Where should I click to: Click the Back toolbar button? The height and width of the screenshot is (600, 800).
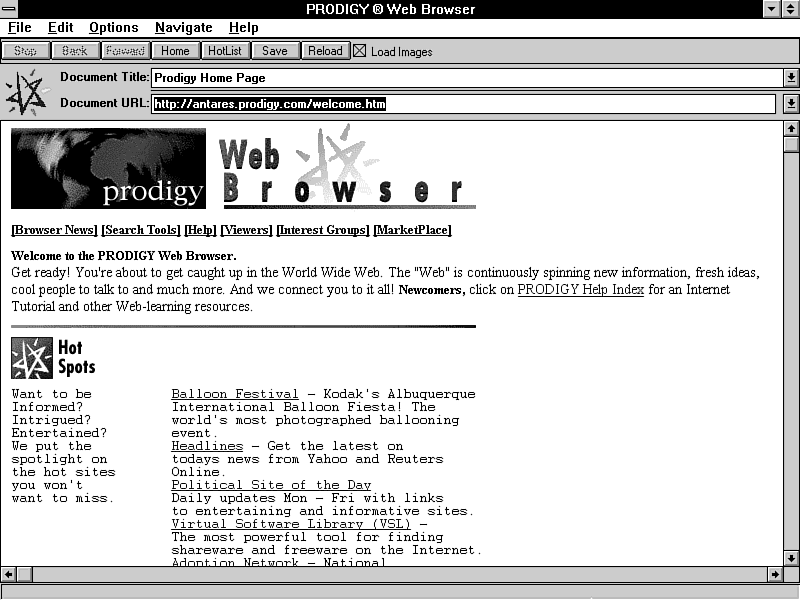click(74, 51)
